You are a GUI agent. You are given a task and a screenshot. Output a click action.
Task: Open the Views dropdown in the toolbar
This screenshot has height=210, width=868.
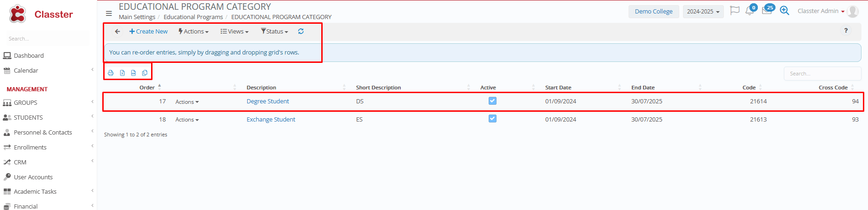[235, 32]
